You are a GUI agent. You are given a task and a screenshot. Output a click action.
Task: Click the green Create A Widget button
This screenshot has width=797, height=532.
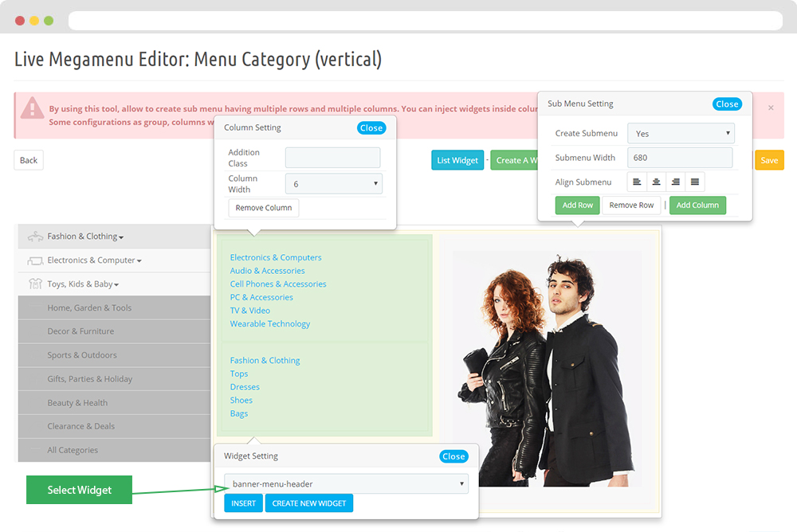514,160
